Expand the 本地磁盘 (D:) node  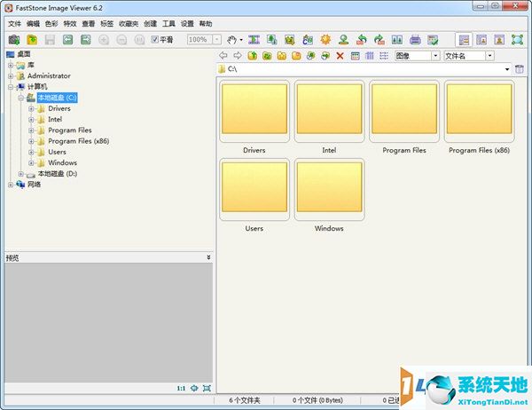[21, 174]
